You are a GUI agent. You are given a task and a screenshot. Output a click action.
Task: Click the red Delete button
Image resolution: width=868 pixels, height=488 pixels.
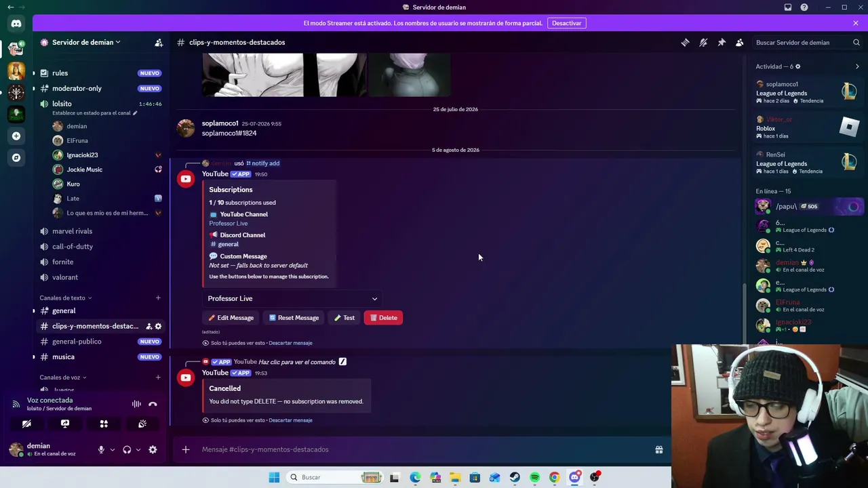[383, 318]
